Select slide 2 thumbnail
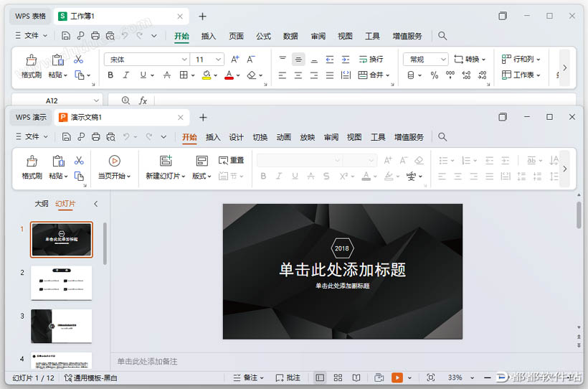This screenshot has height=389, width=588. [x=61, y=283]
